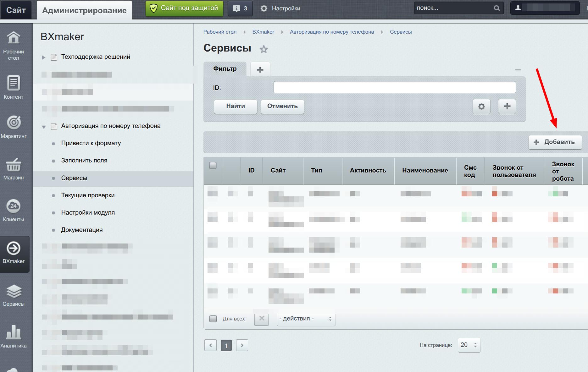Open the действия dropdown

306,319
